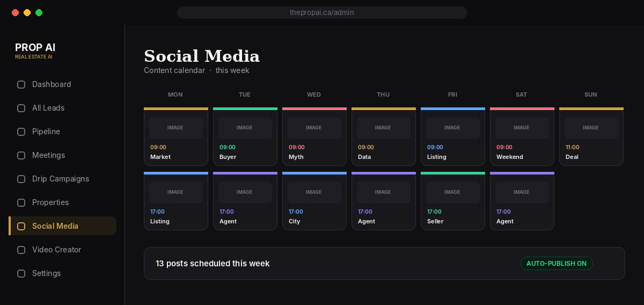Image resolution: width=644 pixels, height=305 pixels.
Task: Select the SAT column header
Action: coord(522,95)
